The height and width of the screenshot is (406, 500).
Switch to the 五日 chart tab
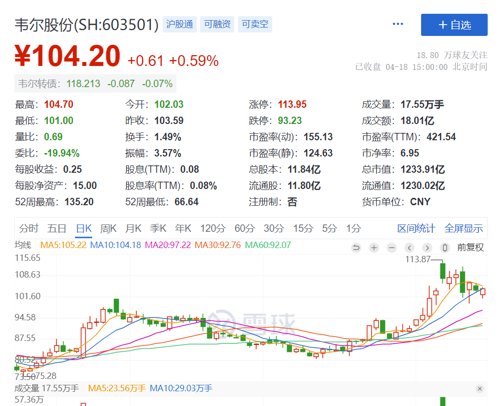tap(57, 228)
